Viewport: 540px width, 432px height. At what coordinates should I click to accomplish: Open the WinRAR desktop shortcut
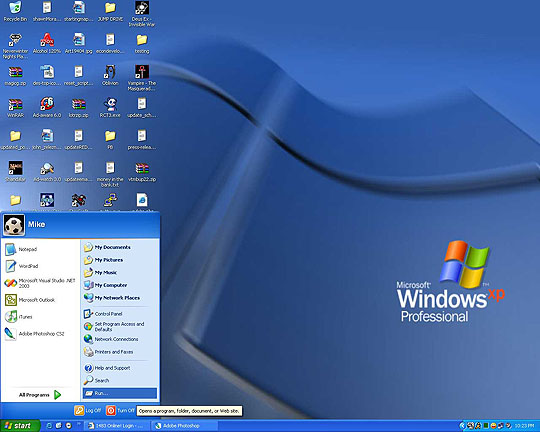[x=15, y=107]
